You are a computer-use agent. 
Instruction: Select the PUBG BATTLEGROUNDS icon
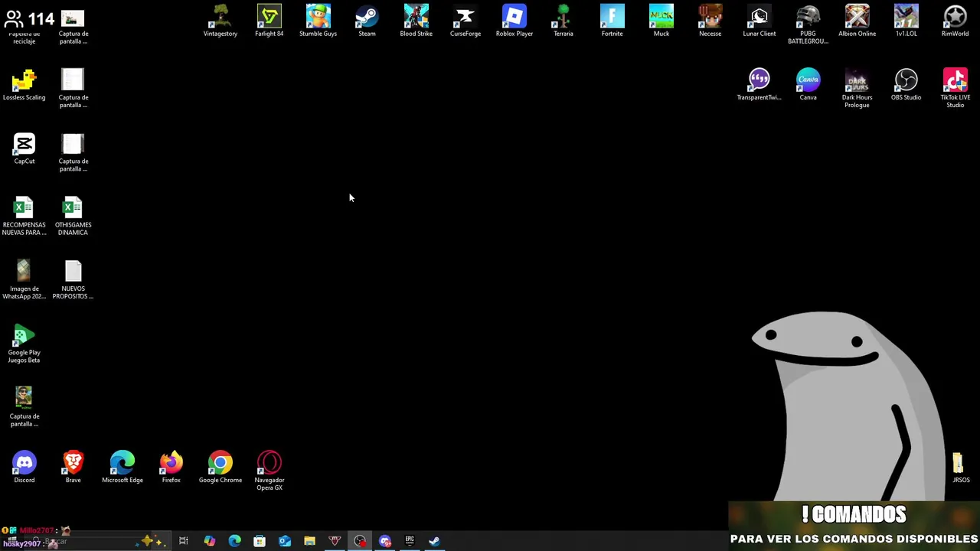[x=808, y=24]
